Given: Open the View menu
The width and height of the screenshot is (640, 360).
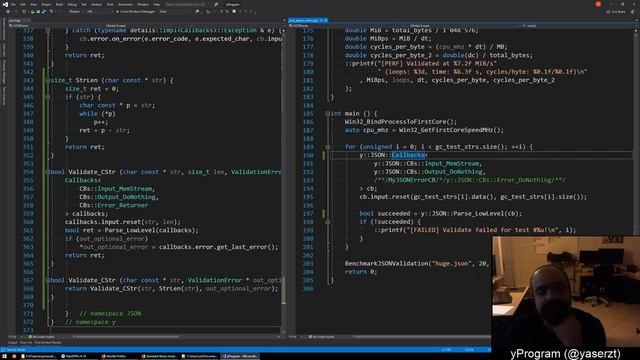Looking at the screenshot, I should click(33, 4).
